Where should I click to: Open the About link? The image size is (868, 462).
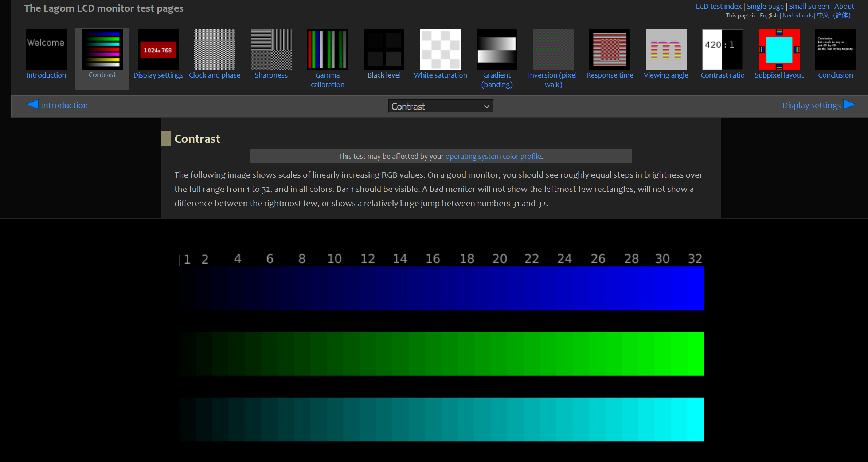tap(844, 6)
